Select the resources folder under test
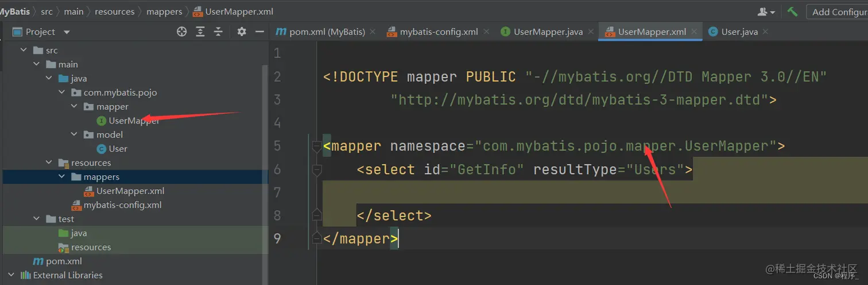The width and height of the screenshot is (868, 285). point(85,247)
